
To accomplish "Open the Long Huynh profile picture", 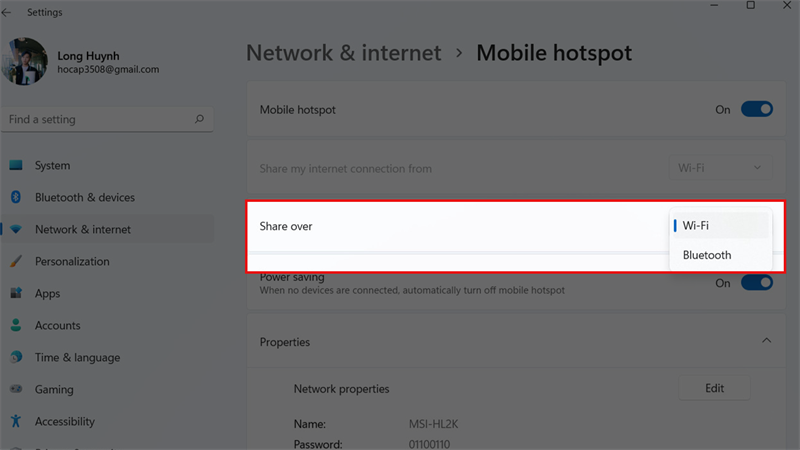I will point(24,62).
